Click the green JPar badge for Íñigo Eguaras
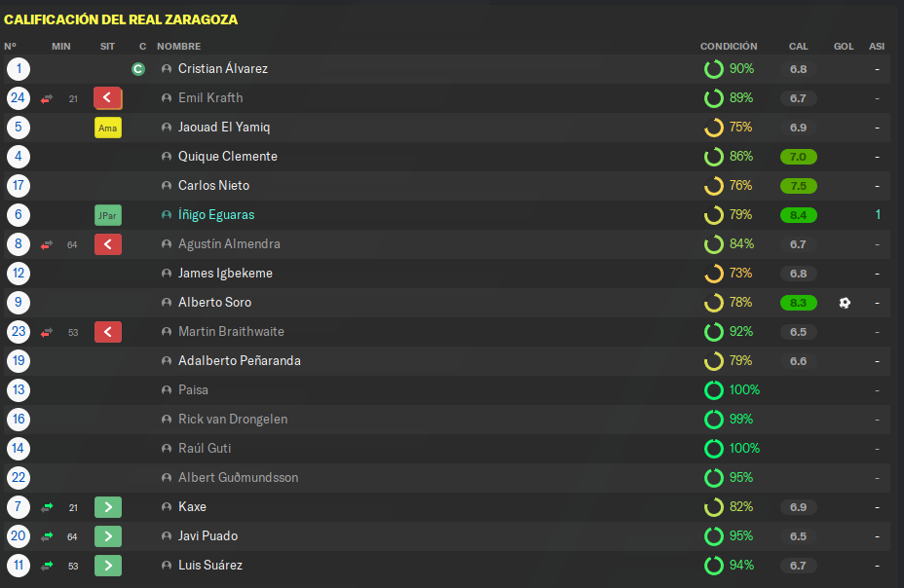Viewport: 904px width, 588px height. pyautogui.click(x=108, y=215)
